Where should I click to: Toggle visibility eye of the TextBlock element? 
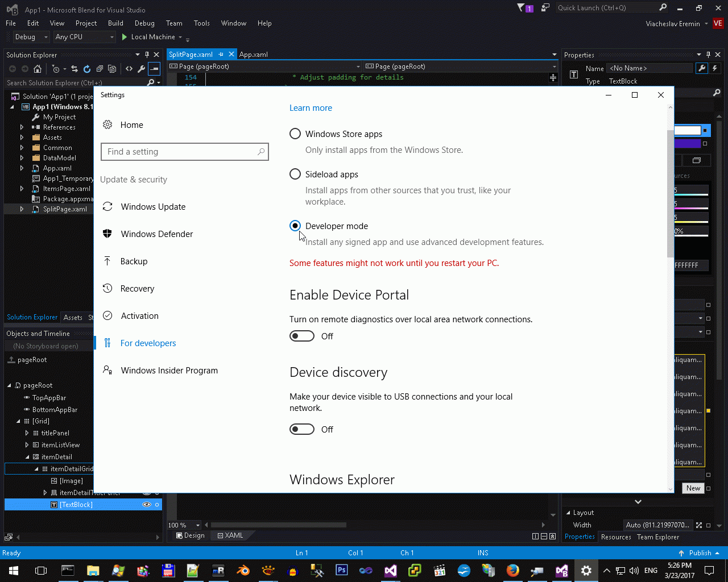coord(147,505)
